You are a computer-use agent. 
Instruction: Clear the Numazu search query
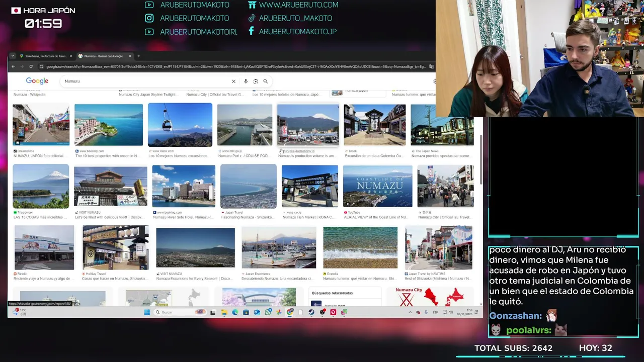click(x=233, y=81)
